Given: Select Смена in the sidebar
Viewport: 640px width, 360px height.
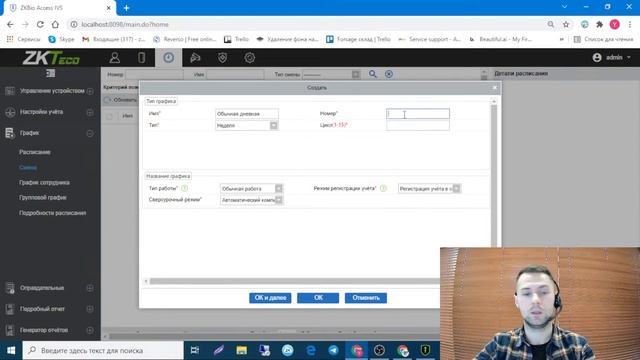Looking at the screenshot, I should (28, 167).
